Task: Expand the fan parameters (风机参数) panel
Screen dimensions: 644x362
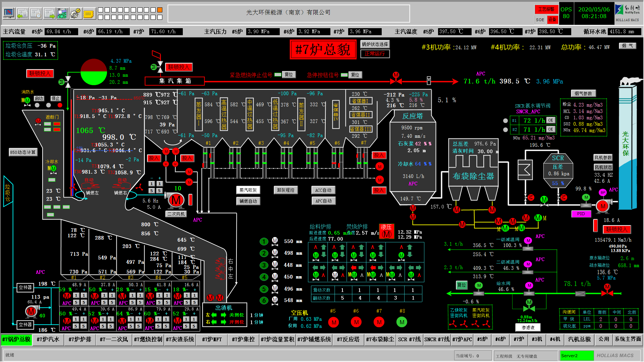Action: coord(603,158)
